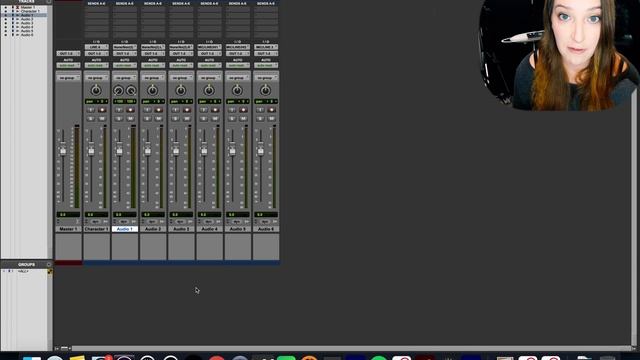This screenshot has height=360, width=640.
Task: Open Audio 6 group assignment dropdown
Action: point(265,78)
